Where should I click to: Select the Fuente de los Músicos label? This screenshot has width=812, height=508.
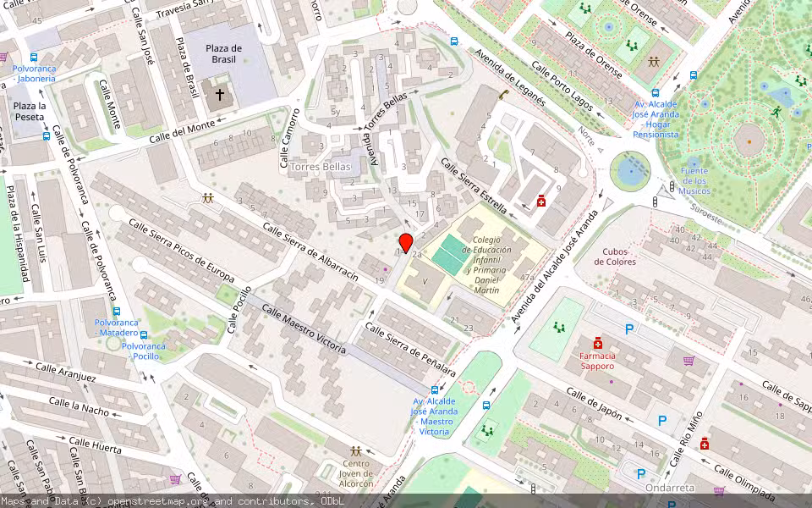click(x=694, y=181)
